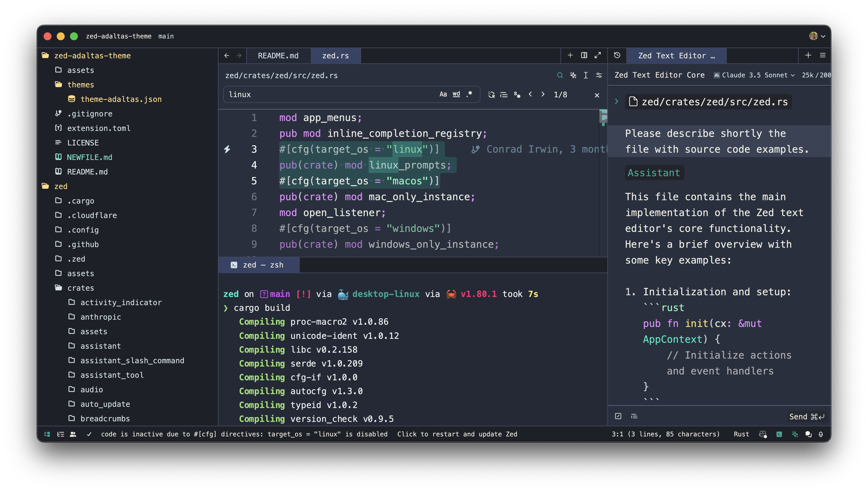Select all search matches
The image size is (868, 491).
[x=517, y=95]
